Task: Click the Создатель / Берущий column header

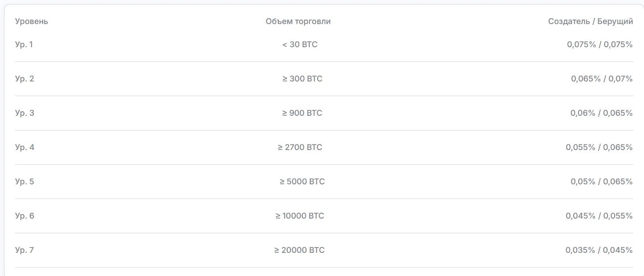Action: coord(591,21)
